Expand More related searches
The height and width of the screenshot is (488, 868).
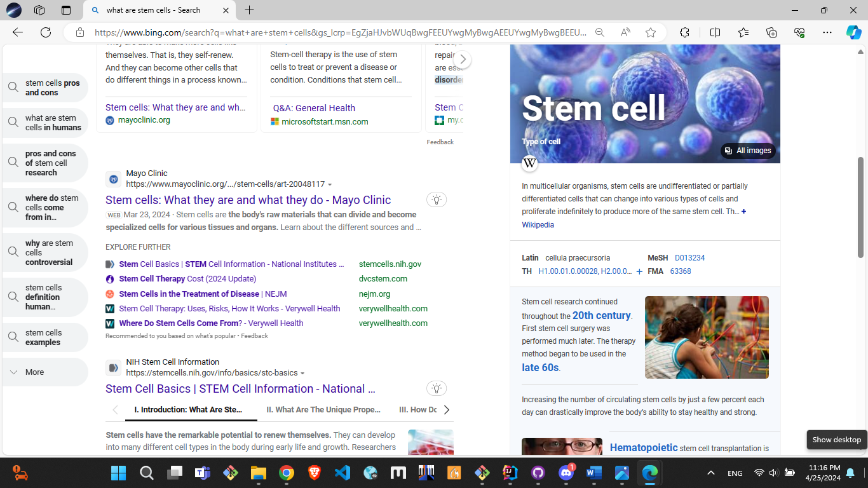(44, 372)
